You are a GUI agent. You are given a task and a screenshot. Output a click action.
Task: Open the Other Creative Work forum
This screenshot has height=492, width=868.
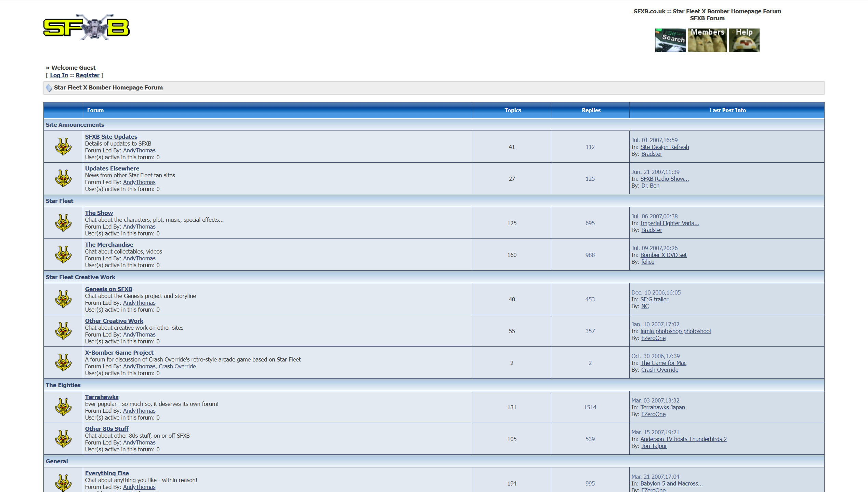114,321
